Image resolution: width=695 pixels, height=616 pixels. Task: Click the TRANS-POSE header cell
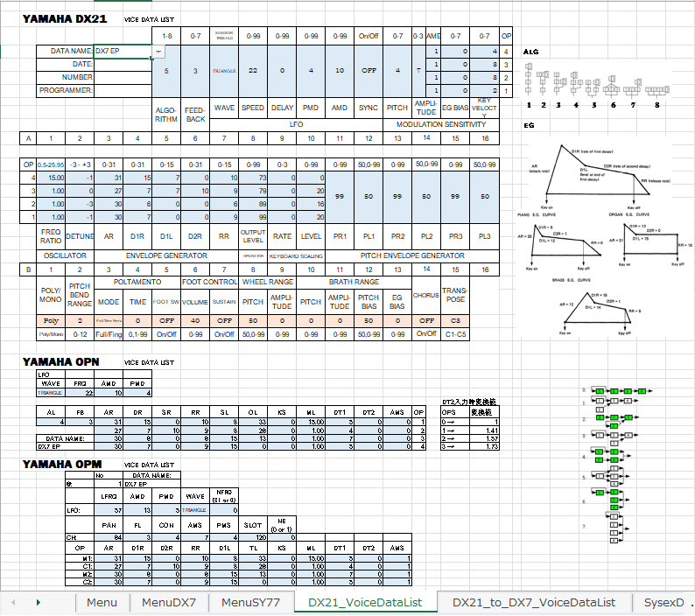click(455, 295)
